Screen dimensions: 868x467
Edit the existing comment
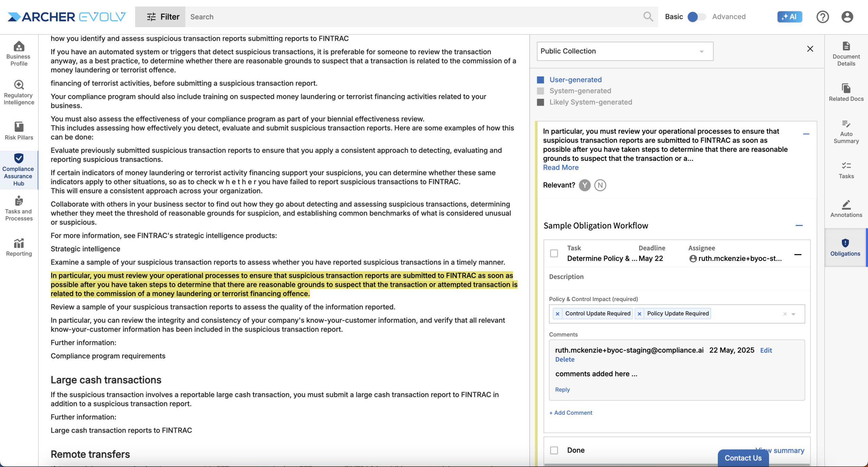click(x=766, y=351)
